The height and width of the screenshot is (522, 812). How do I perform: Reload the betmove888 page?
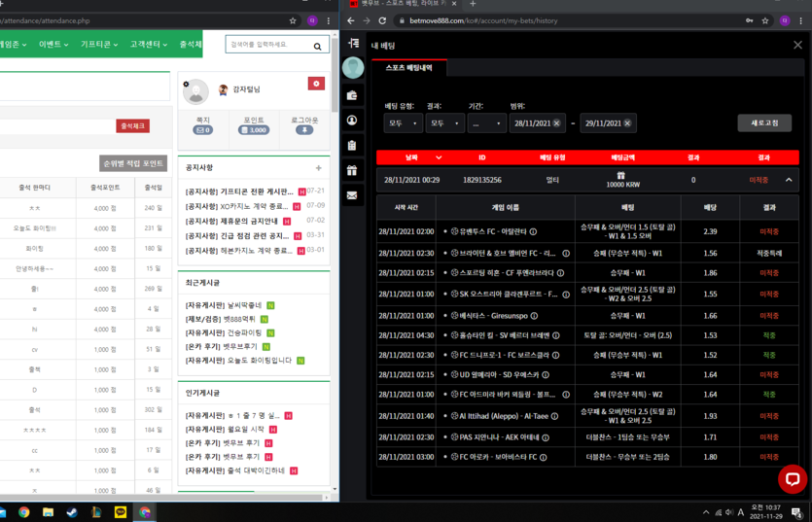[x=382, y=20]
